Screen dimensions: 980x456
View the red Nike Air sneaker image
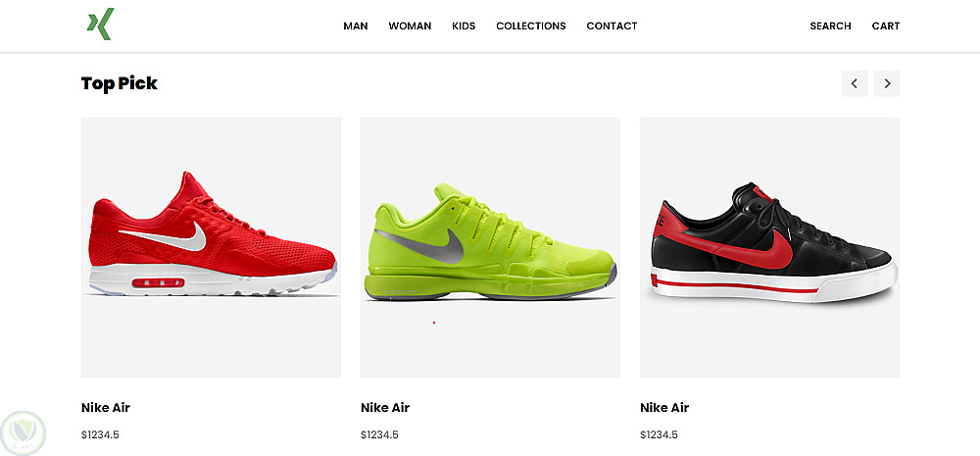click(x=212, y=248)
